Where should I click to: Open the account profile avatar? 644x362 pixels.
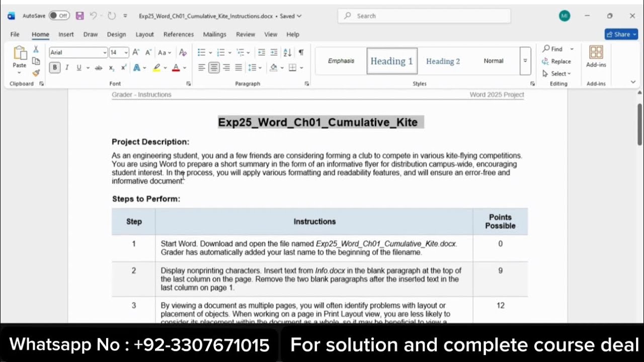pyautogui.click(x=565, y=16)
